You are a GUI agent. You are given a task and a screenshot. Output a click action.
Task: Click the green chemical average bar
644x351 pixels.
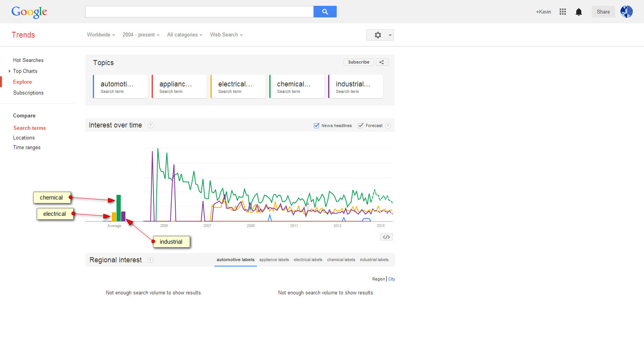(x=118, y=208)
